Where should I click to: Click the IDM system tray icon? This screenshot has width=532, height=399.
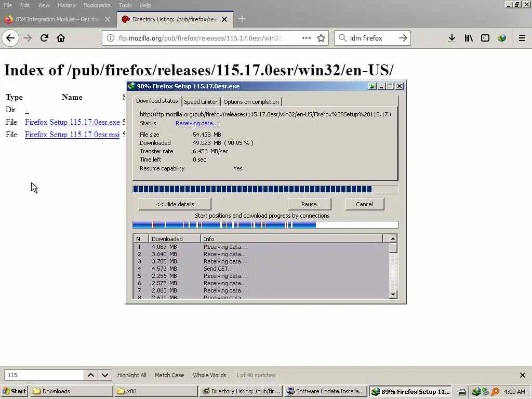click(476, 392)
